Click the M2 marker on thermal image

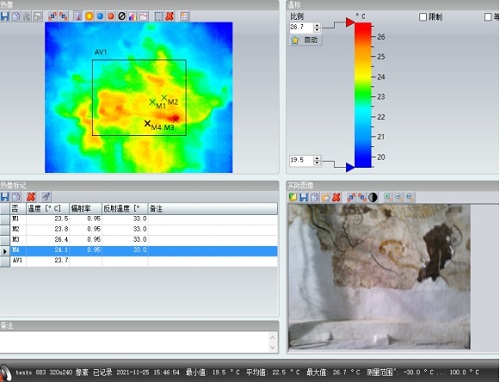164,97
